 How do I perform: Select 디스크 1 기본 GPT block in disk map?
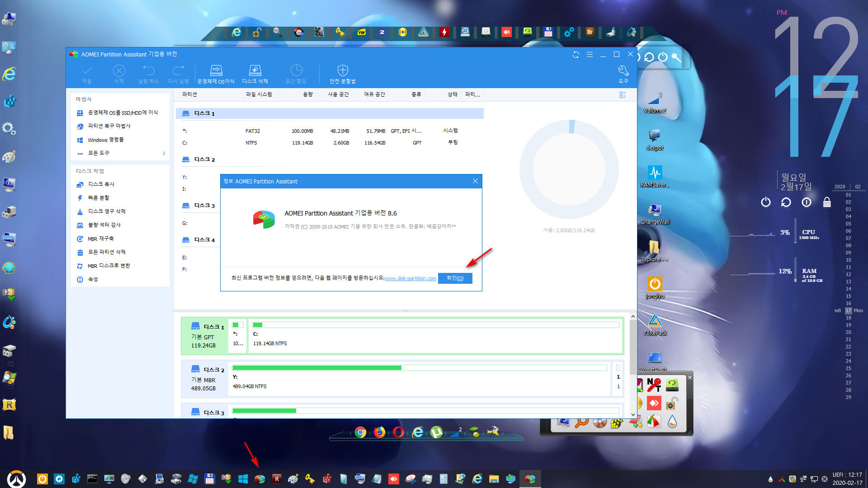tap(205, 336)
